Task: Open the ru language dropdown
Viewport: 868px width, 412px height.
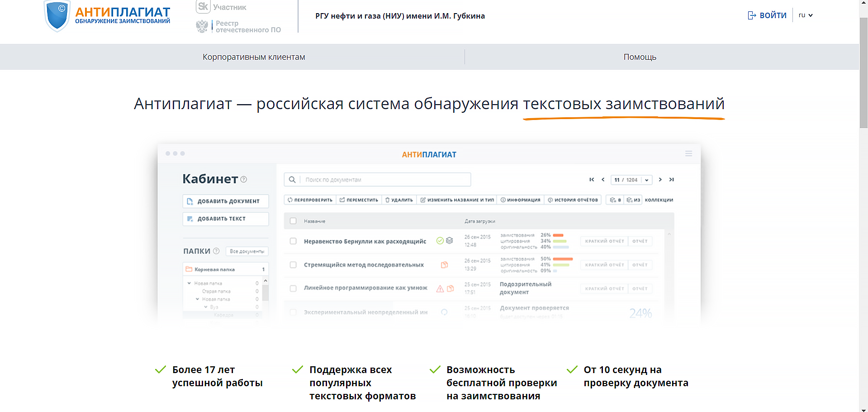Action: (806, 15)
